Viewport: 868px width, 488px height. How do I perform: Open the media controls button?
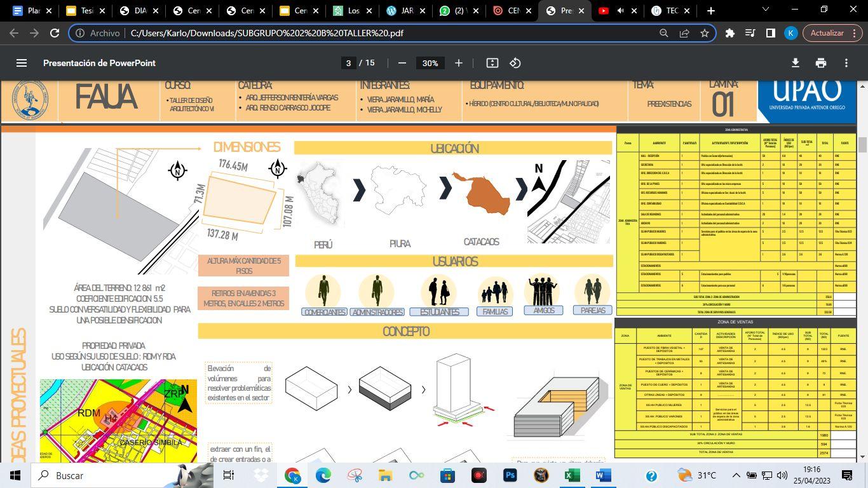[x=750, y=33]
